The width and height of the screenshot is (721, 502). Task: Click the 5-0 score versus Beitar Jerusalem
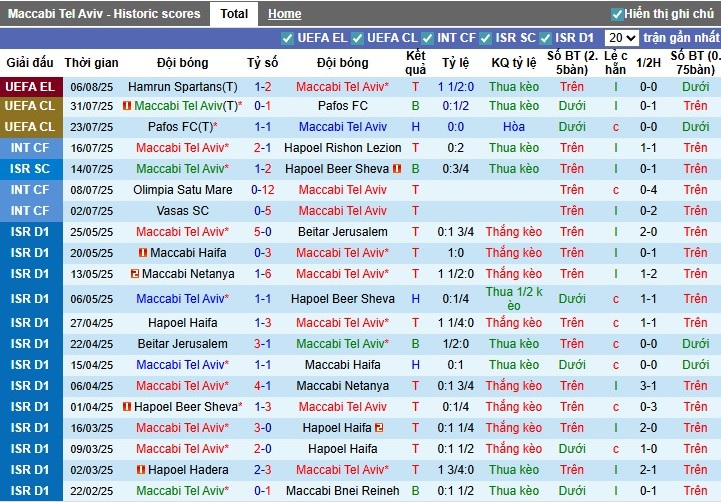[x=263, y=232]
